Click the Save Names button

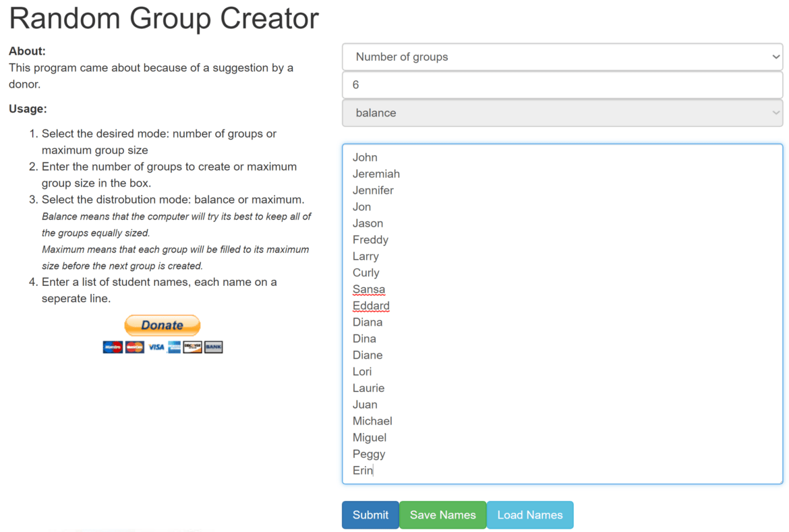click(442, 514)
